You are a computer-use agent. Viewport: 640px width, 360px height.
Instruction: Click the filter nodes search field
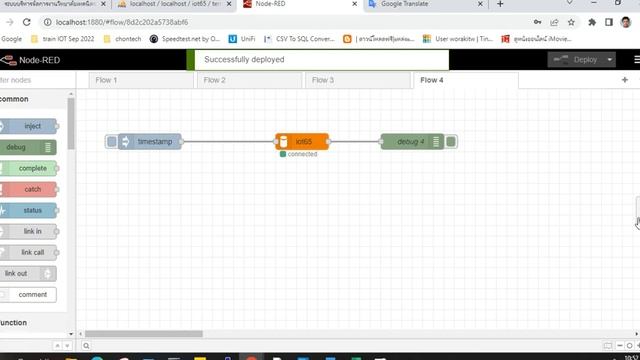pyautogui.click(x=37, y=80)
